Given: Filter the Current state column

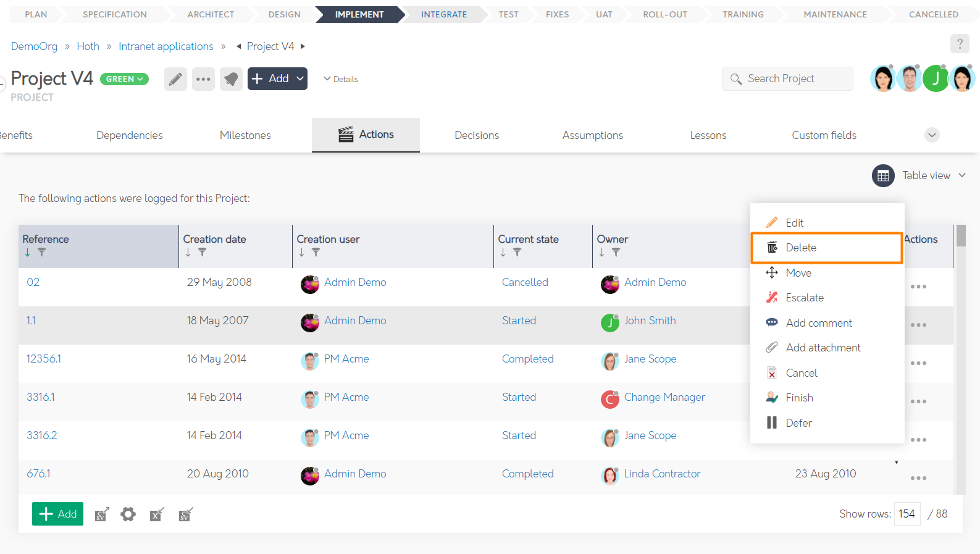Looking at the screenshot, I should click(517, 253).
